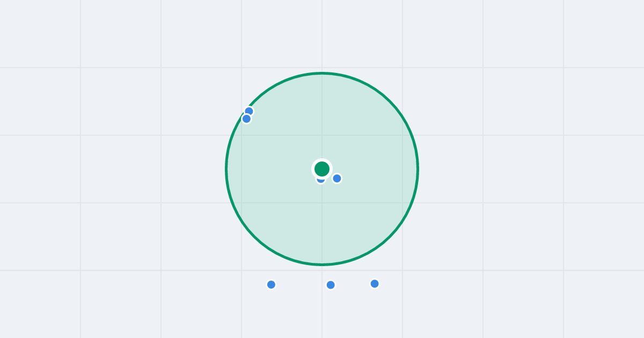Screen dimensions: 644x338
Task: Click the shaded area in the circle's upper-right quadrant
Action: pos(365,123)
